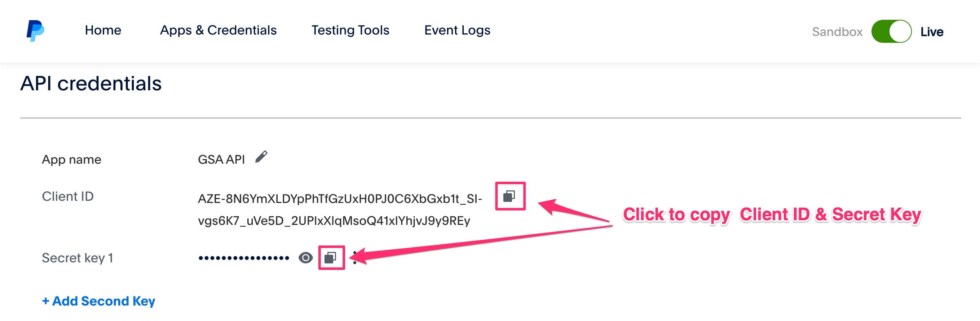Switch to Event Logs

tap(457, 30)
